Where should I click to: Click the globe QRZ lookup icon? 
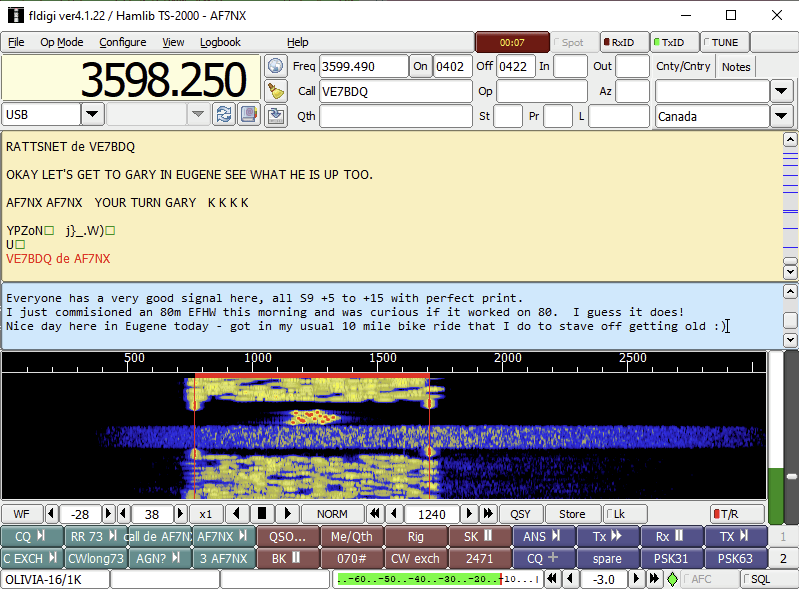[276, 67]
